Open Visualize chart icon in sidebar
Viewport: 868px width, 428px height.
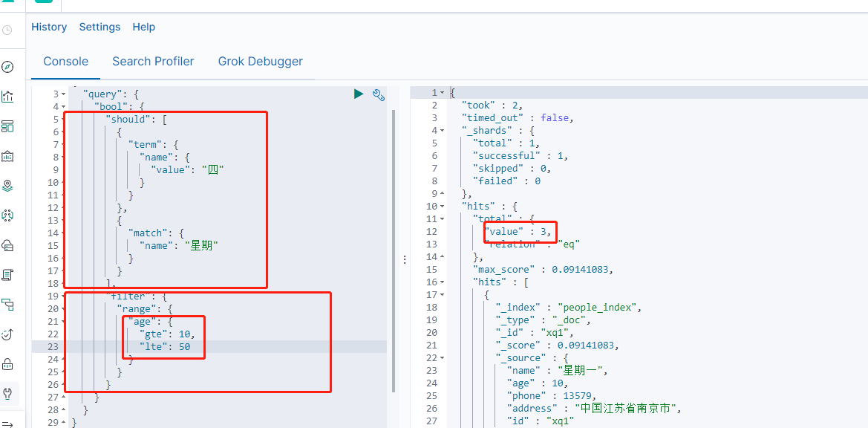[x=7, y=97]
